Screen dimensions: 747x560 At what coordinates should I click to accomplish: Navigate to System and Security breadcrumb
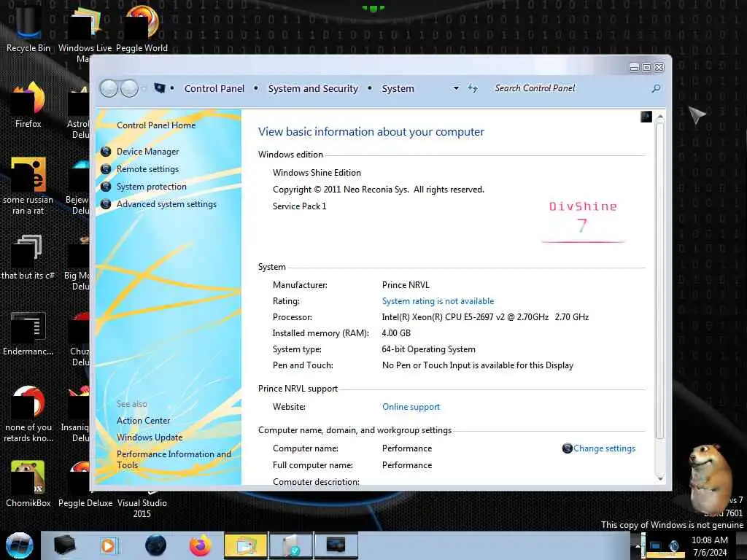pos(312,88)
